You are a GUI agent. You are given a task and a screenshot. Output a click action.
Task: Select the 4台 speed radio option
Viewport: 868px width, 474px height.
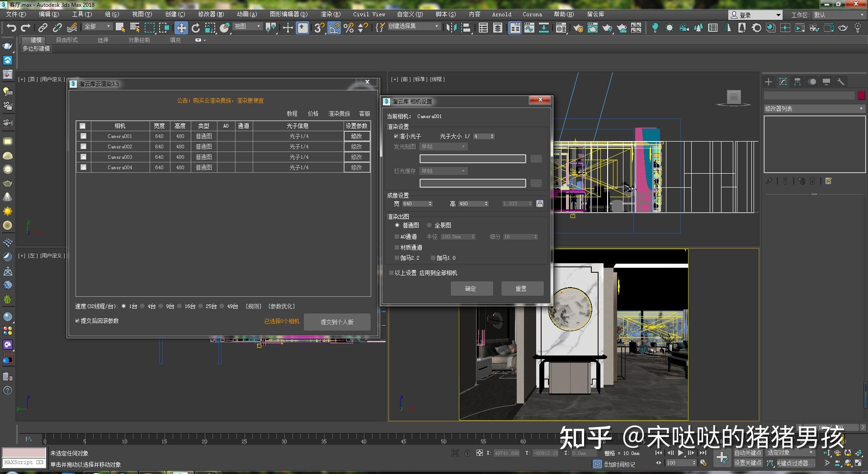coord(142,306)
